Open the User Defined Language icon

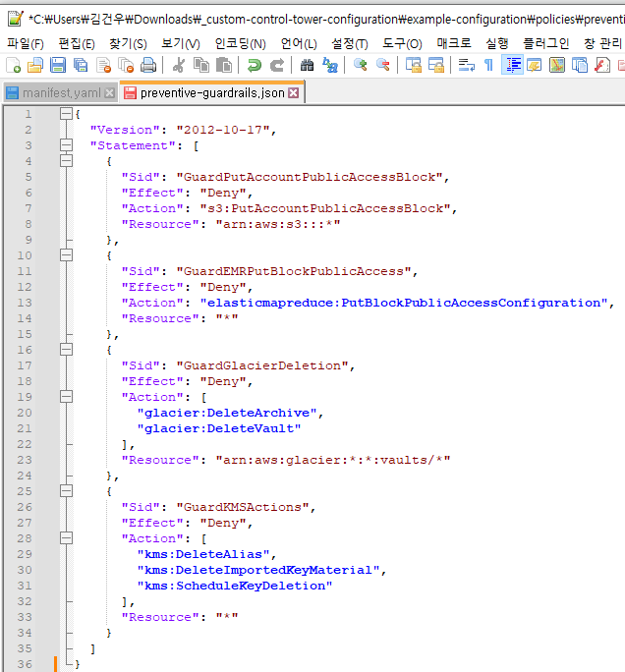(535, 65)
